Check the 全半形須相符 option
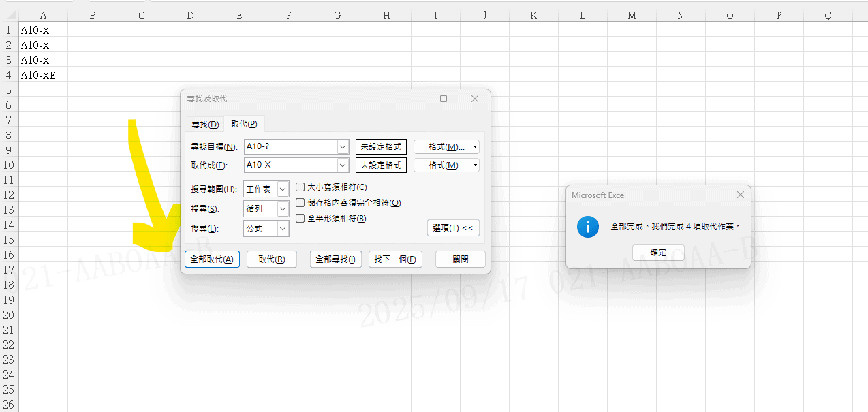Screen dimensions: 868x412 point(300,219)
